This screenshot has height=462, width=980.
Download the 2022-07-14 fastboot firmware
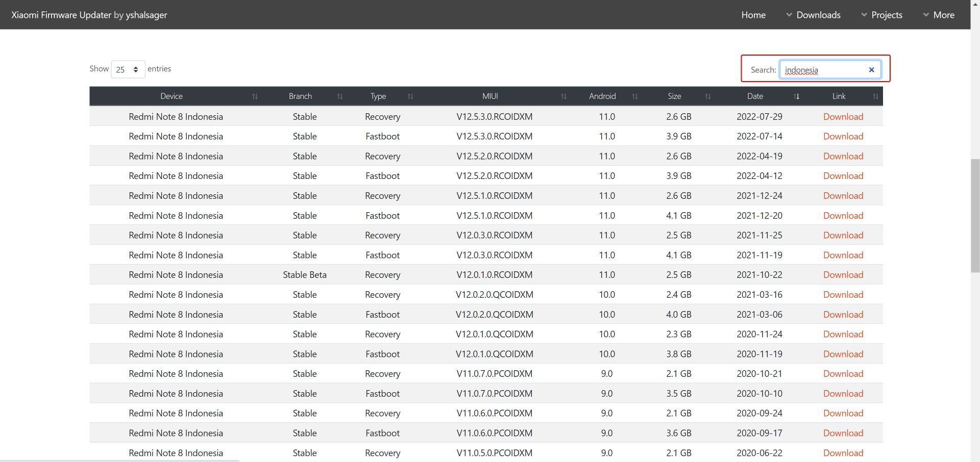[x=843, y=136]
